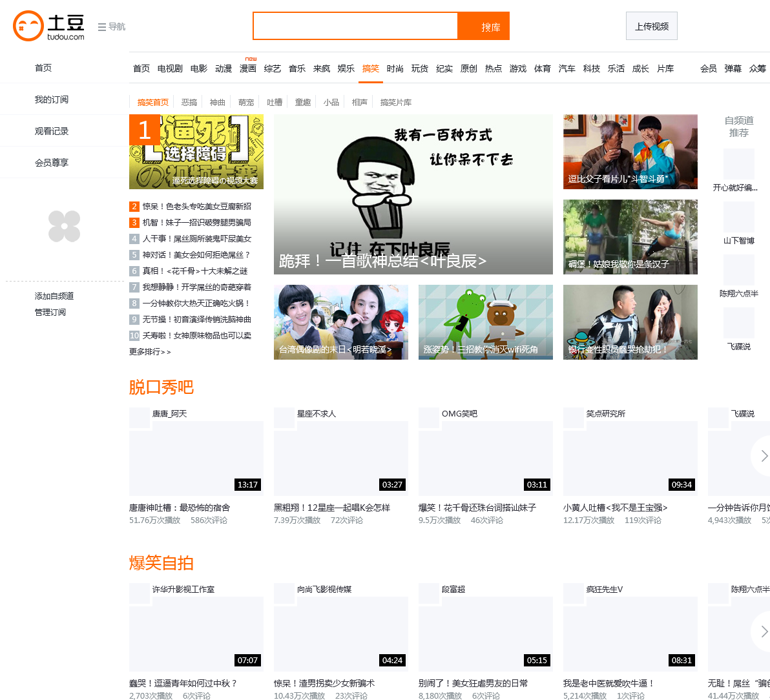Click the four-petal icon in sidebar
This screenshot has height=700, width=770.
(x=65, y=226)
